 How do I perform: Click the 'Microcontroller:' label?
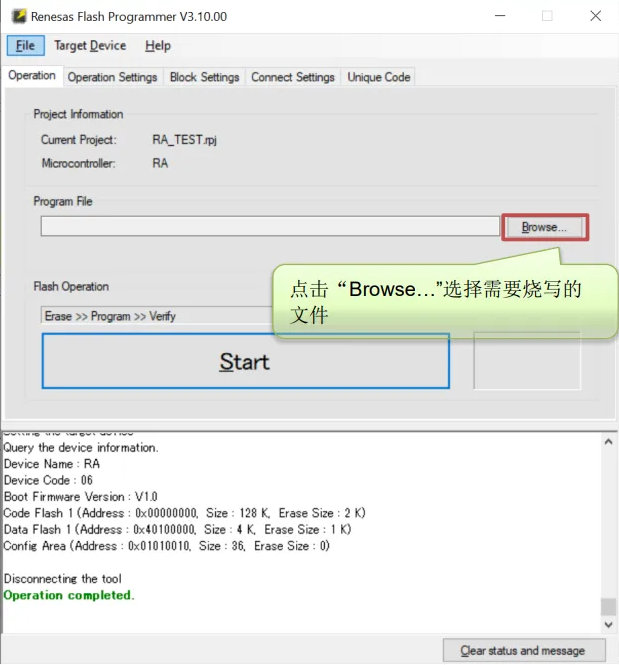pos(78,163)
